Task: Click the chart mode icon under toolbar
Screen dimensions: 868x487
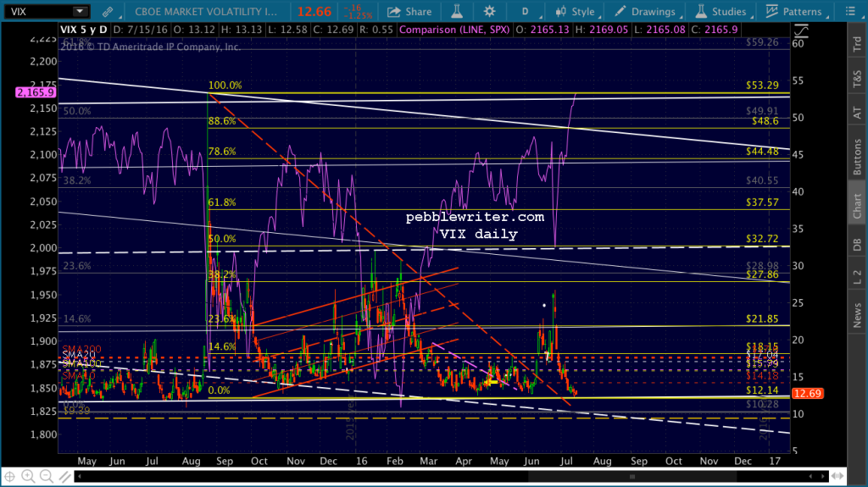Action: click(x=802, y=31)
